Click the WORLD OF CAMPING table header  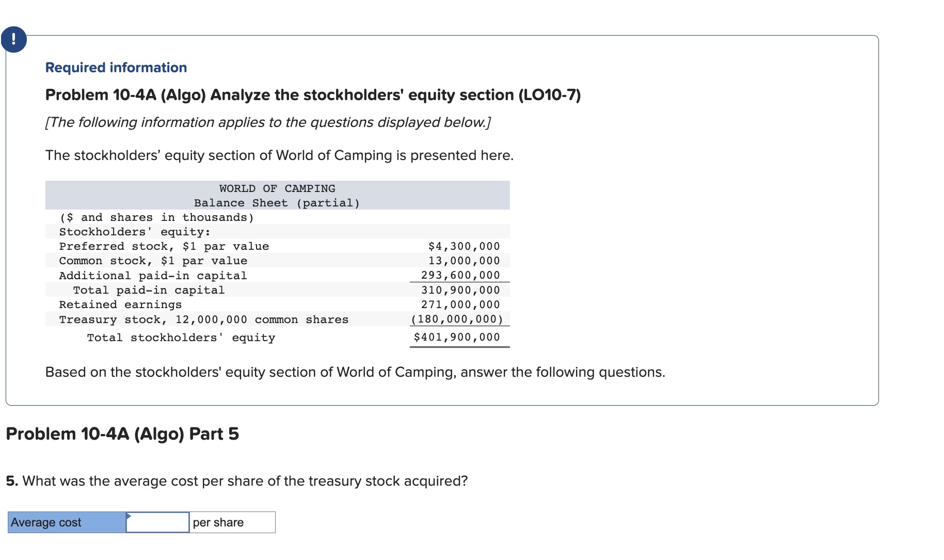click(x=277, y=188)
